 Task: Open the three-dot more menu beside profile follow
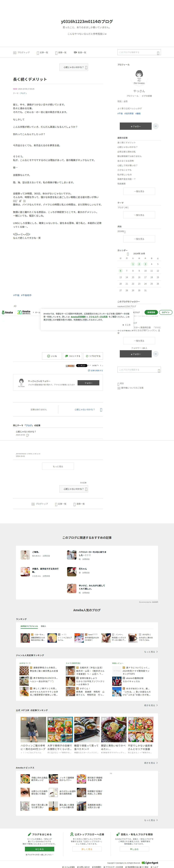click(156, 126)
